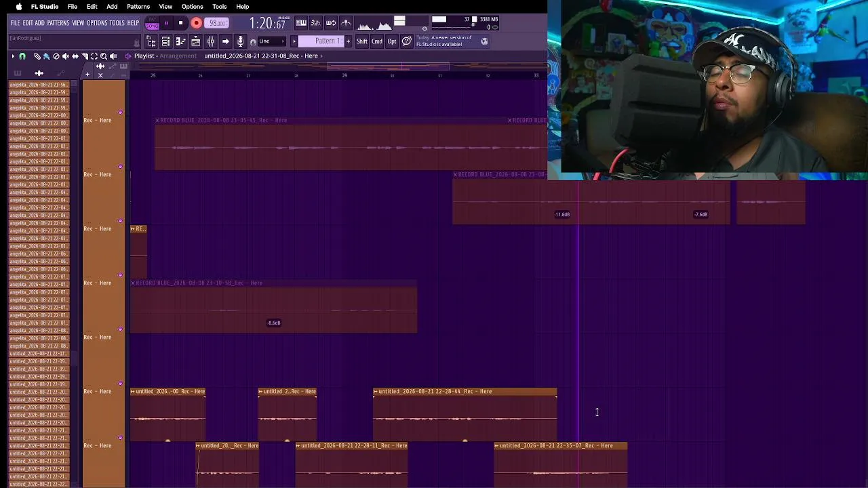Select the Zoom magnifier tool
This screenshot has width=868, height=488.
pos(104,56)
